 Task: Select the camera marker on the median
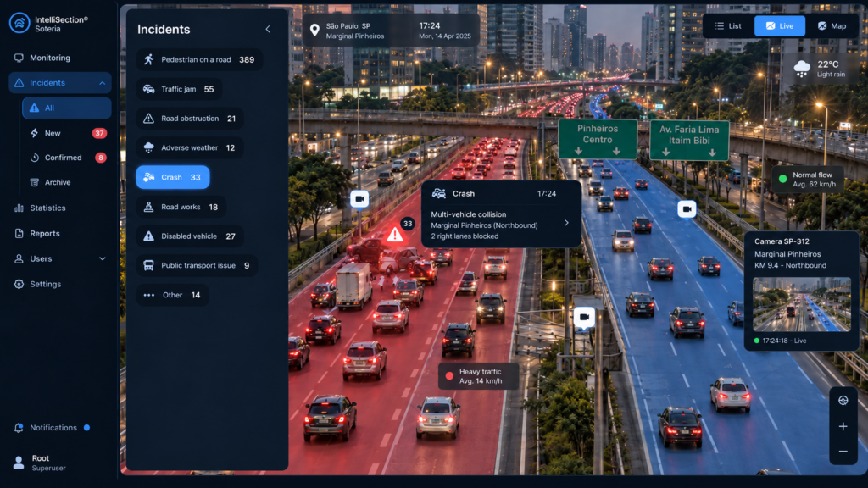coord(584,318)
